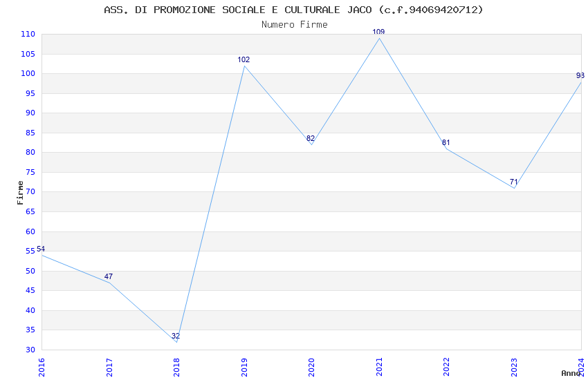
Task: Click y-axis value 50
Action: [30, 271]
